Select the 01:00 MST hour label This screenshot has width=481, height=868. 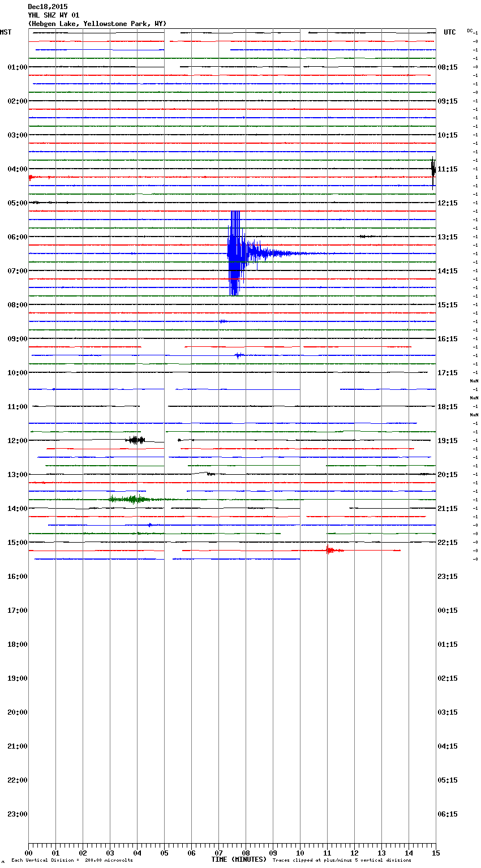coord(18,67)
